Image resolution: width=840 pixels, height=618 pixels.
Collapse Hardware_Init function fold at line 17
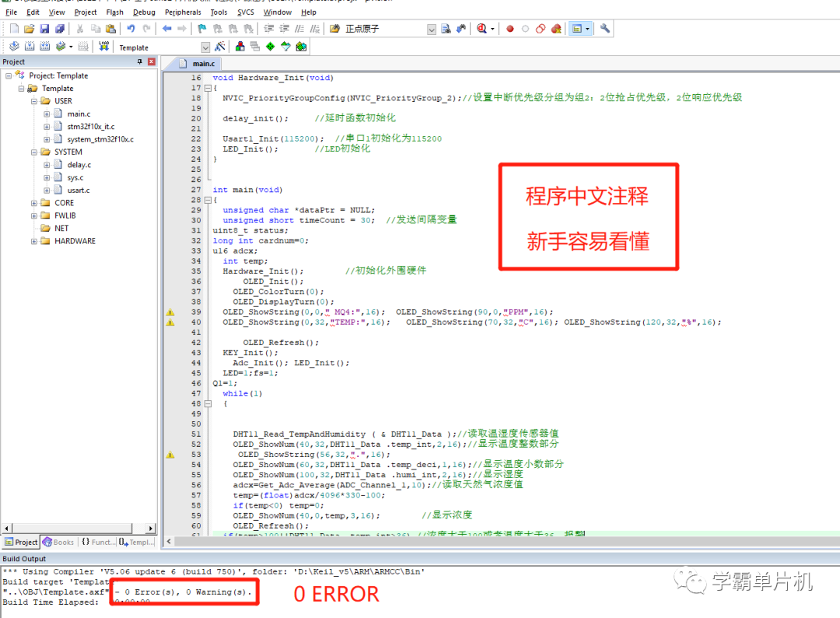point(208,89)
